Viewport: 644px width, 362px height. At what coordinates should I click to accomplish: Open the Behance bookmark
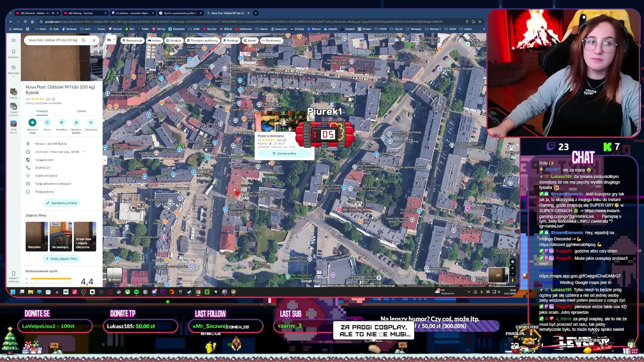click(314, 29)
